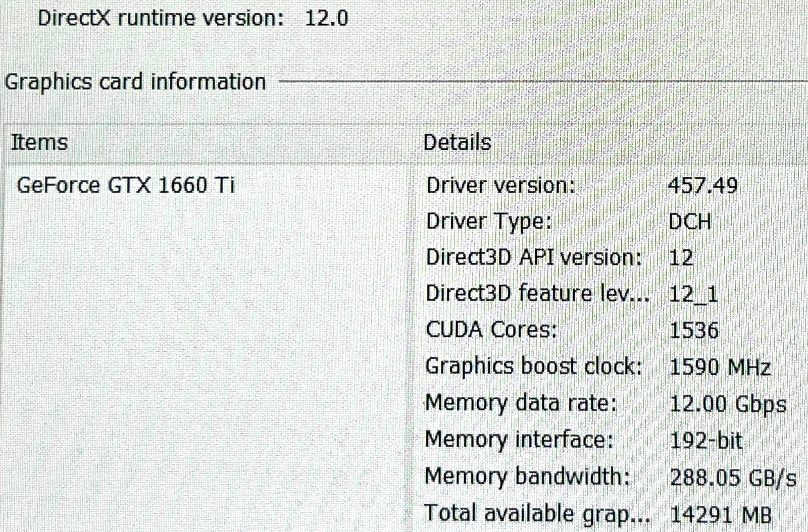
Task: Select the feature level value 12_1
Action: tap(693, 294)
